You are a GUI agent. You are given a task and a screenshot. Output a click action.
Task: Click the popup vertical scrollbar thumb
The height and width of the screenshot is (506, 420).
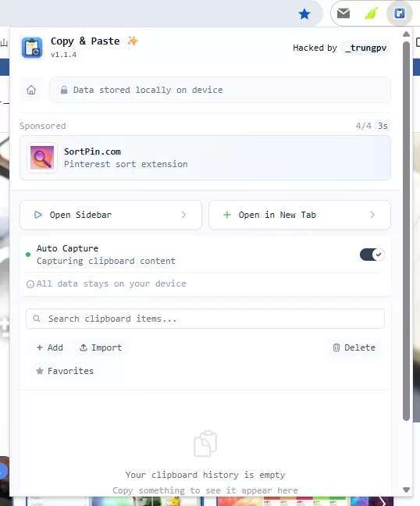click(x=406, y=230)
